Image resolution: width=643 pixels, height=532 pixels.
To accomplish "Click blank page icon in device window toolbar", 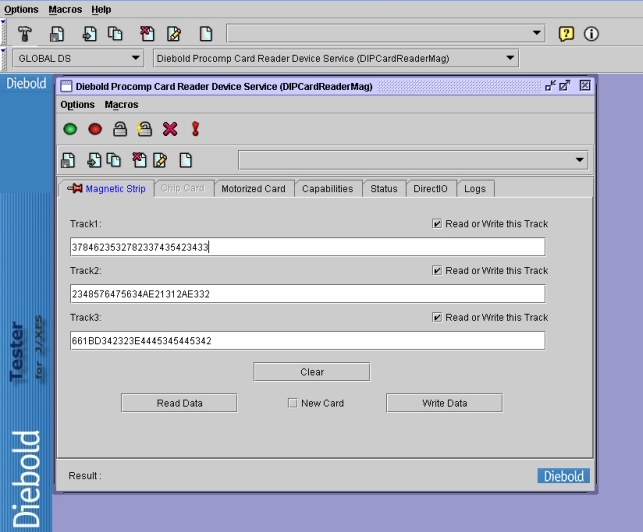I will click(186, 160).
